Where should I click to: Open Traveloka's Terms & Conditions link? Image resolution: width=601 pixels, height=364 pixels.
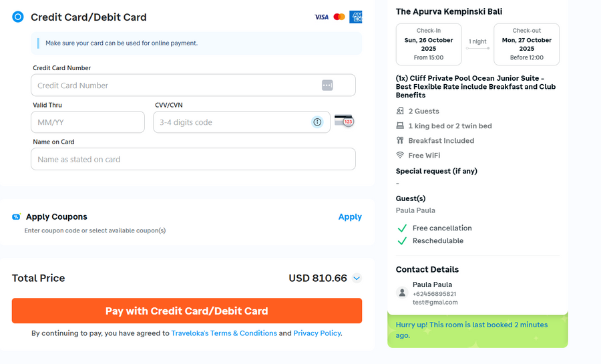coord(224,333)
